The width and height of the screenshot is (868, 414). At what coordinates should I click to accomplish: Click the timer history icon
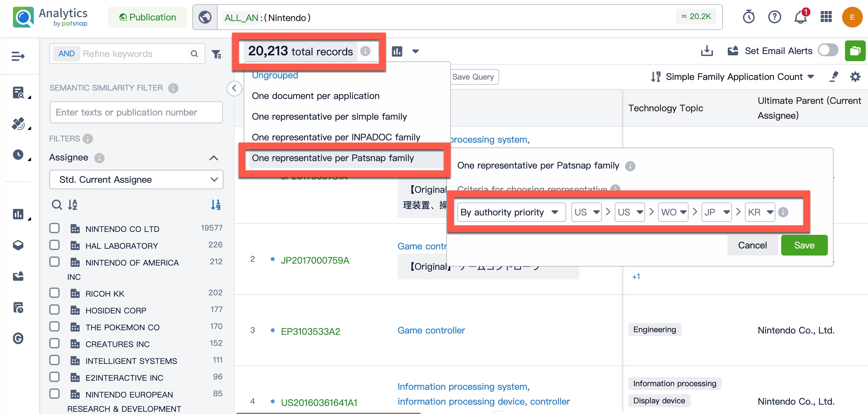[748, 17]
